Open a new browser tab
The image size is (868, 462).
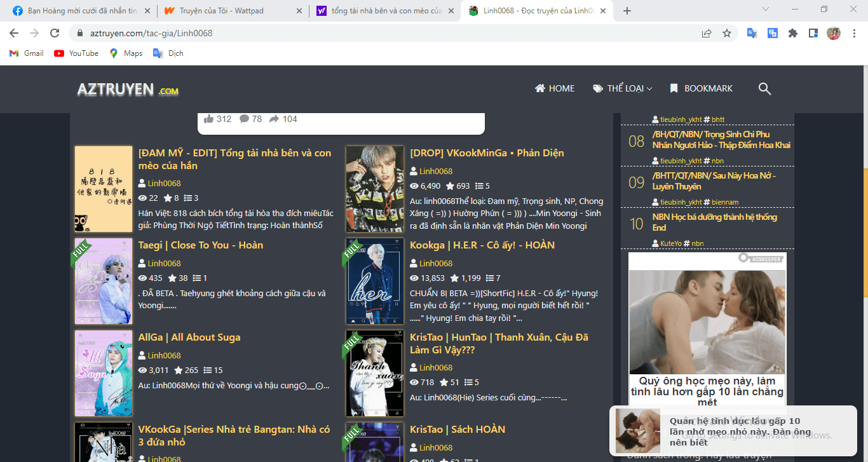627,11
